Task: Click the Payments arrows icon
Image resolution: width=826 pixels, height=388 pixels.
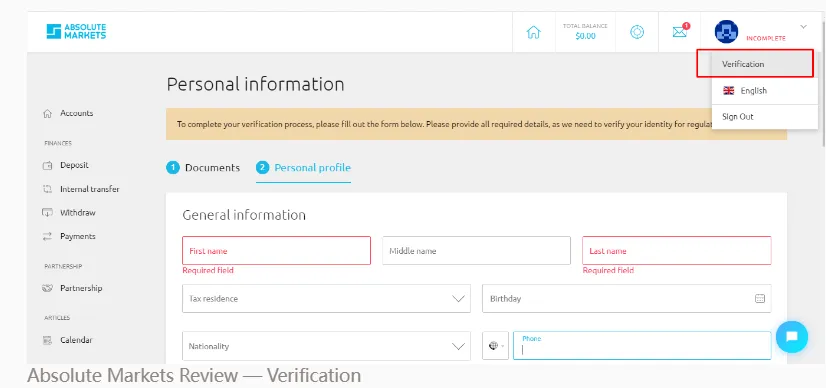Action: 47,236
